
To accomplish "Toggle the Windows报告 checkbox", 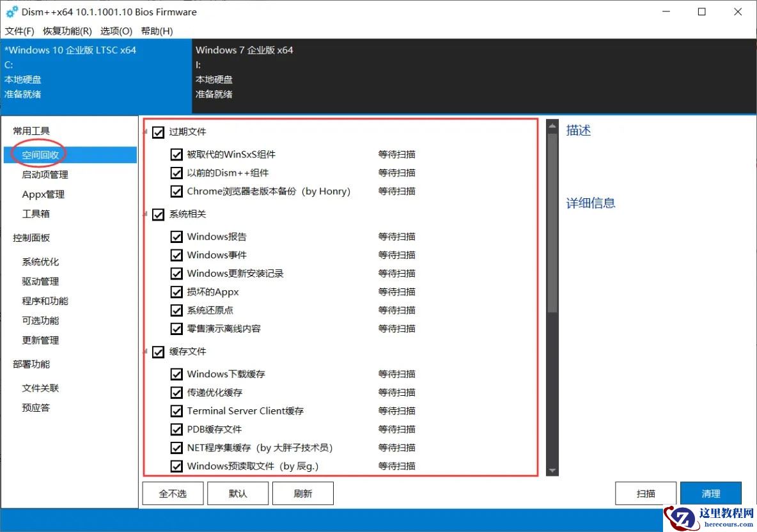I will click(177, 236).
